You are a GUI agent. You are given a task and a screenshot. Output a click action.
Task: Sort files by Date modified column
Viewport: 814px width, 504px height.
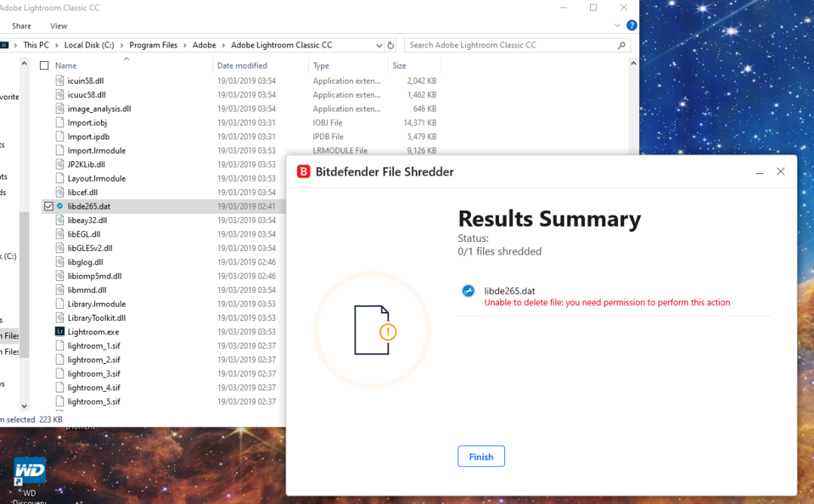coord(242,66)
